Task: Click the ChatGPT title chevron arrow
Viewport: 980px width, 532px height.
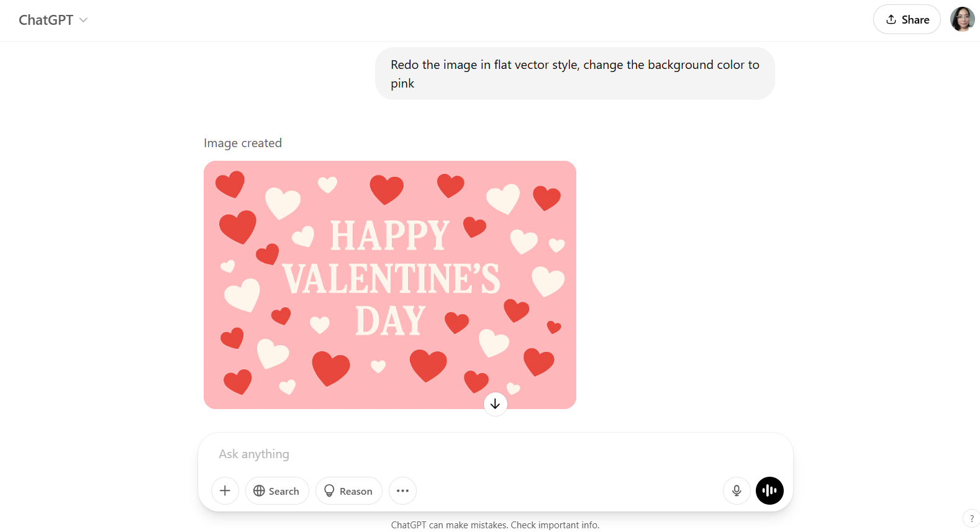Action: (83, 20)
